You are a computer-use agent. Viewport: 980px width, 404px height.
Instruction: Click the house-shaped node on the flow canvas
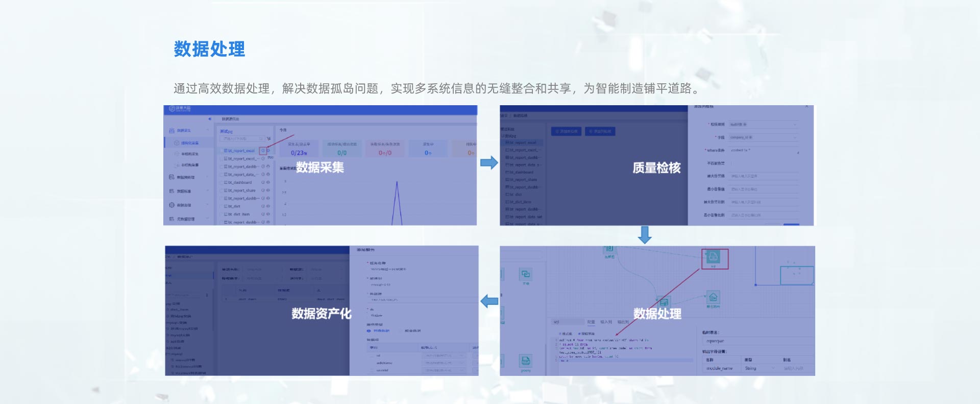coord(713,297)
